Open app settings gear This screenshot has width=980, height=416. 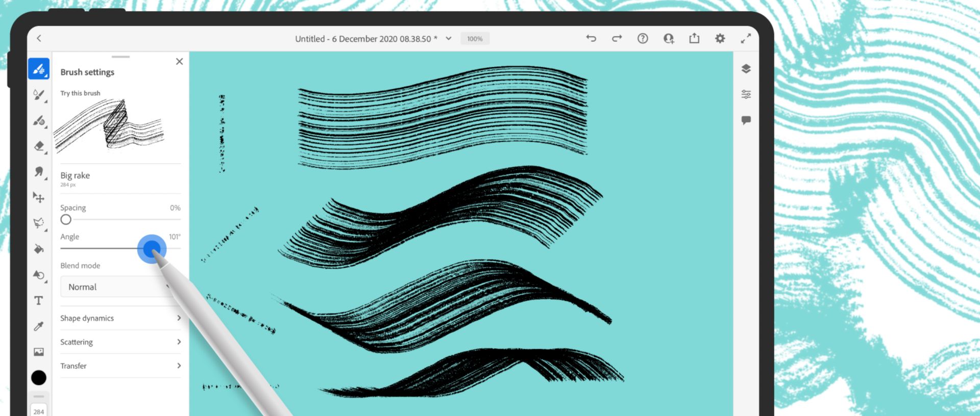coord(720,38)
